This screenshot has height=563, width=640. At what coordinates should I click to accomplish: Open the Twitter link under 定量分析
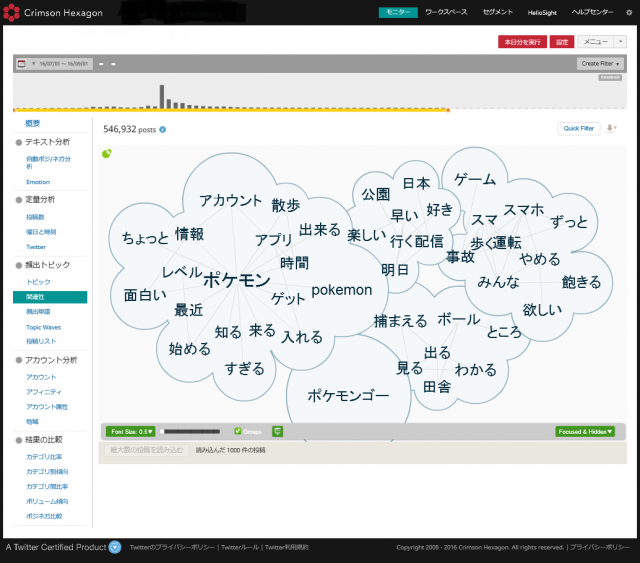click(x=36, y=247)
